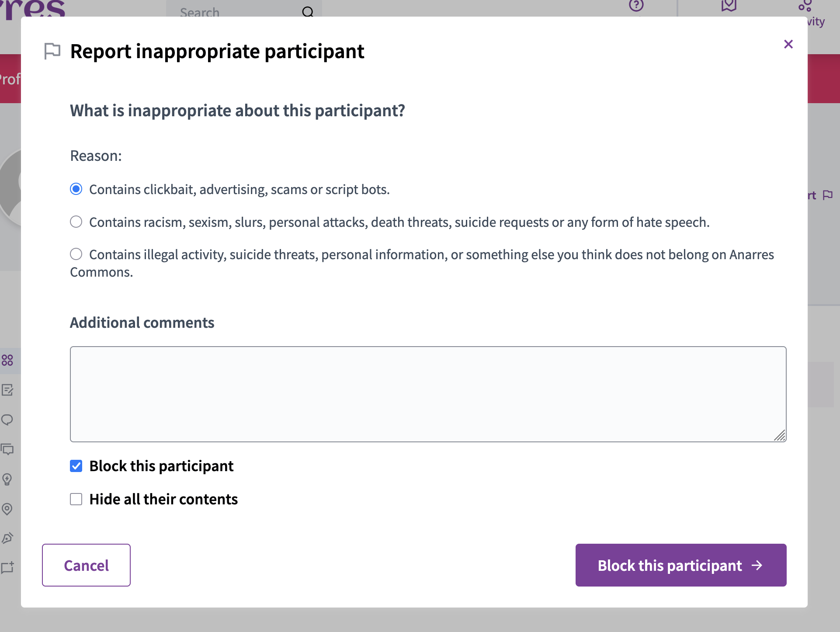
Task: Start a new conversation via sidebar icon
Action: pyautogui.click(x=7, y=568)
